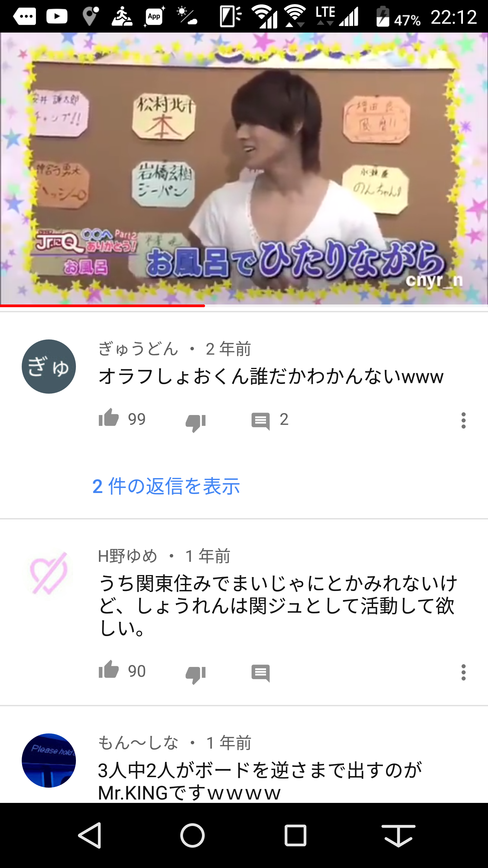Tap the hide navigation bar arrow icon

pos(399,835)
